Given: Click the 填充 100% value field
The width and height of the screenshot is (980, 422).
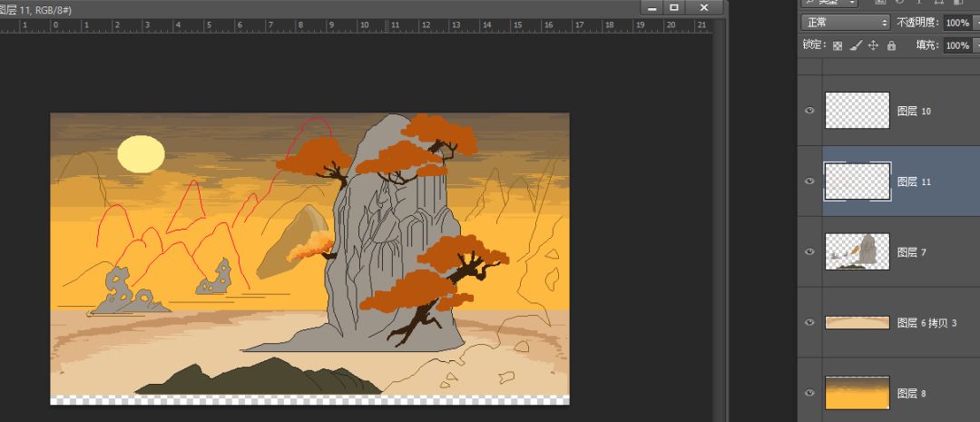Looking at the screenshot, I should click(x=957, y=45).
